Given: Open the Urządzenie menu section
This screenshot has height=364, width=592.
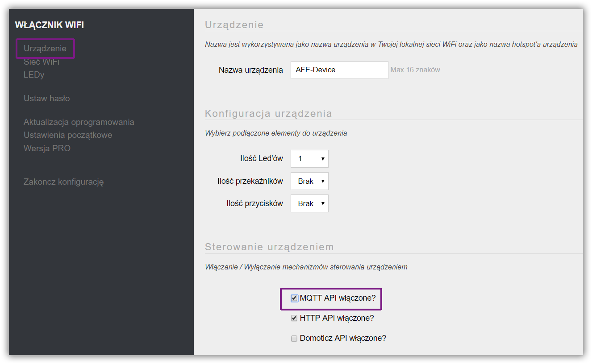Looking at the screenshot, I should point(45,48).
